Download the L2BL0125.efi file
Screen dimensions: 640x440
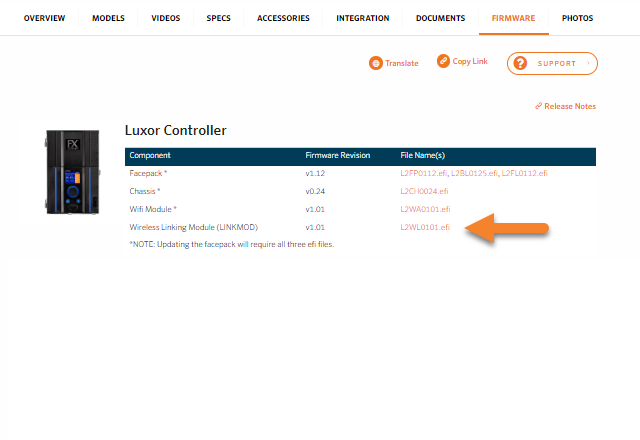pyautogui.click(x=474, y=173)
